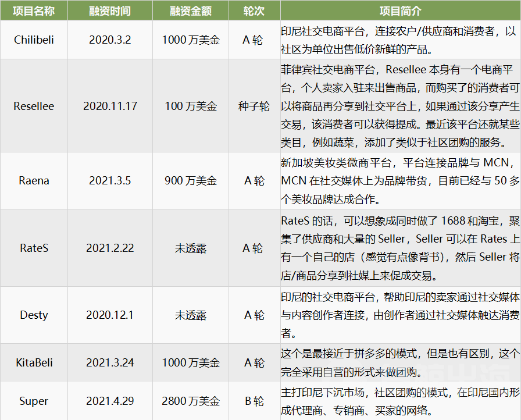Select the Chilibeli project name cell
521x420 pixels.
point(34,40)
